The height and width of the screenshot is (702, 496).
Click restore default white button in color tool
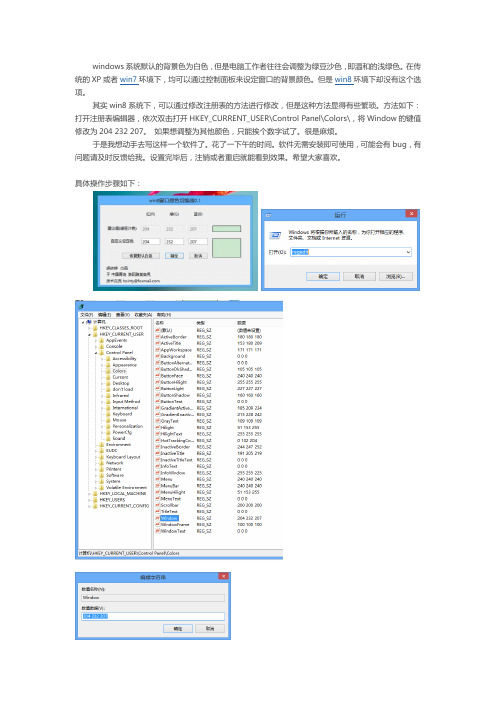point(141,256)
